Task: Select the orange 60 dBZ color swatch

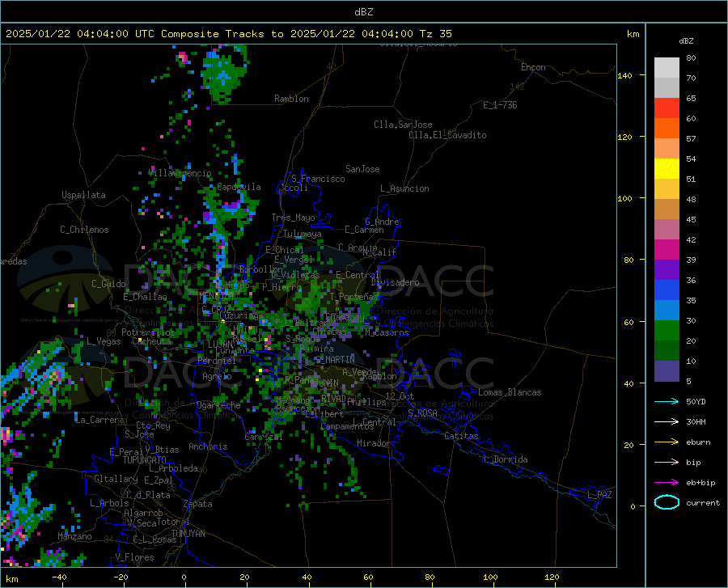Action: pyautogui.click(x=667, y=129)
